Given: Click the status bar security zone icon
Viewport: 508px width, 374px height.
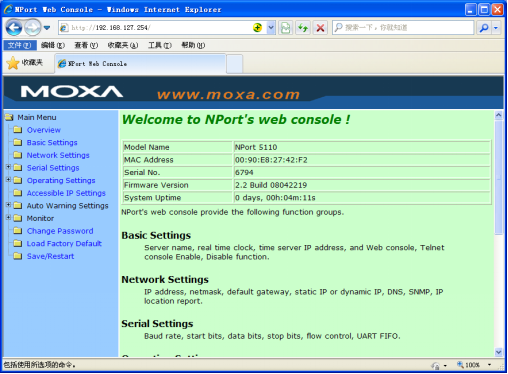Looking at the screenshot, I should (435, 366).
